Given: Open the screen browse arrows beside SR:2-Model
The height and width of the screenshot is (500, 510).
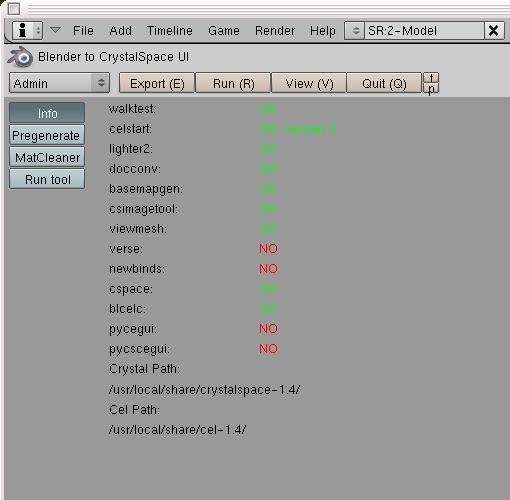Looking at the screenshot, I should click(x=355, y=31).
